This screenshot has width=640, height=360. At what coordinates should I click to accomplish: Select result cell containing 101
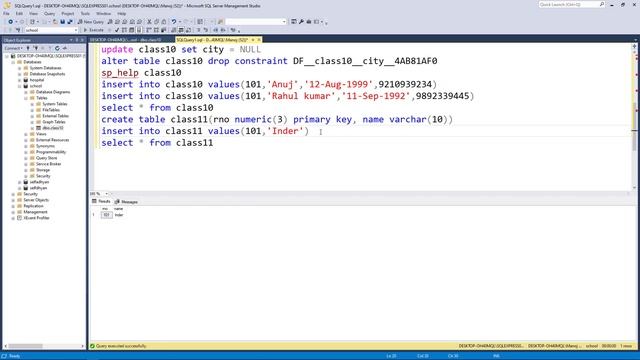[x=107, y=215]
